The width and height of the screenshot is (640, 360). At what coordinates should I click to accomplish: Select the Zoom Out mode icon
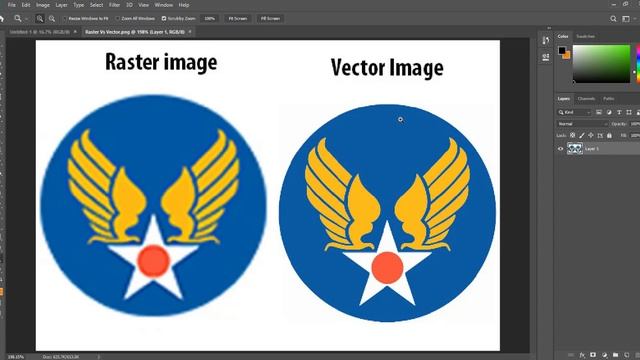[x=52, y=18]
